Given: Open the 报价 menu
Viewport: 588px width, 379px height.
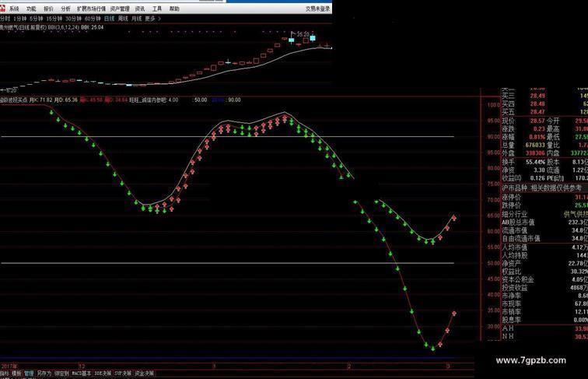Looking at the screenshot, I should click(x=48, y=9).
